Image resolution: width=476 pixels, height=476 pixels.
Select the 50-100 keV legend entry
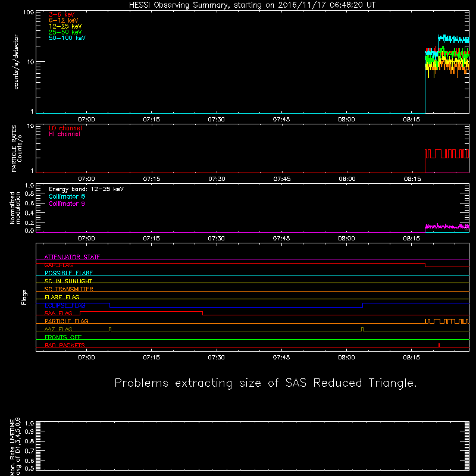67,38
